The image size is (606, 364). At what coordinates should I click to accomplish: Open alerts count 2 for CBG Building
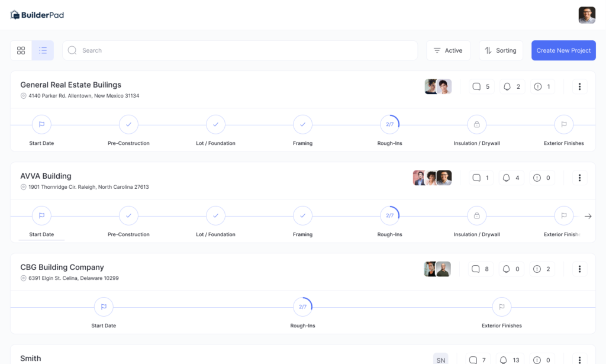point(542,269)
